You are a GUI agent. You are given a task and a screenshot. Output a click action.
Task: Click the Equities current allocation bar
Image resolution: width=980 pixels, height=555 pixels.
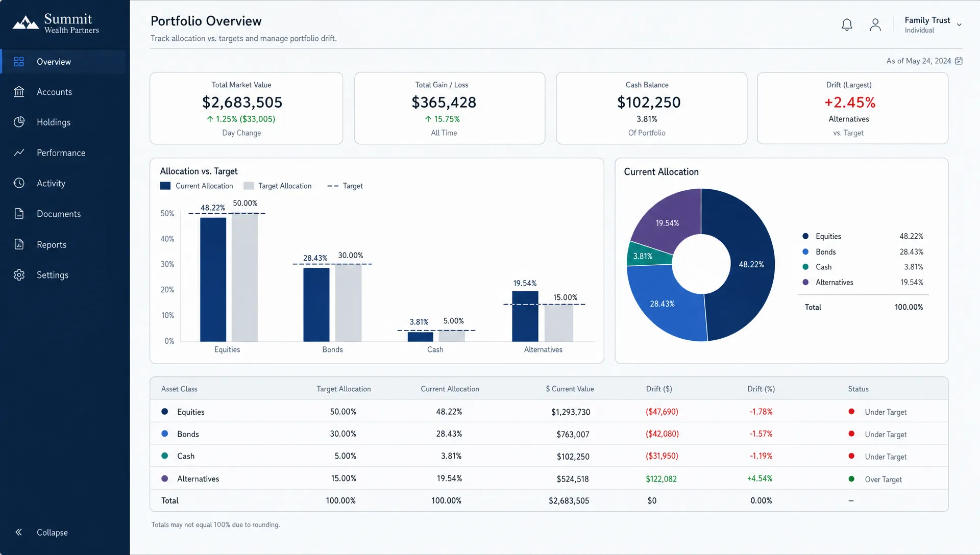tap(213, 280)
